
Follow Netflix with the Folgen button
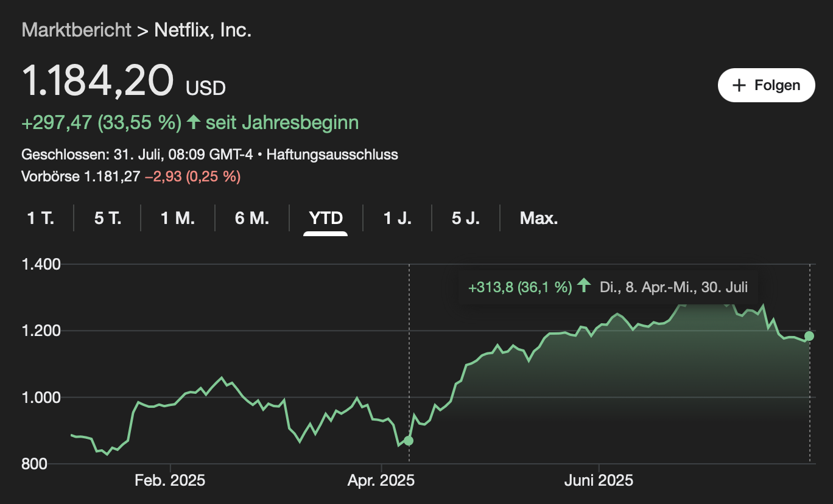click(767, 85)
